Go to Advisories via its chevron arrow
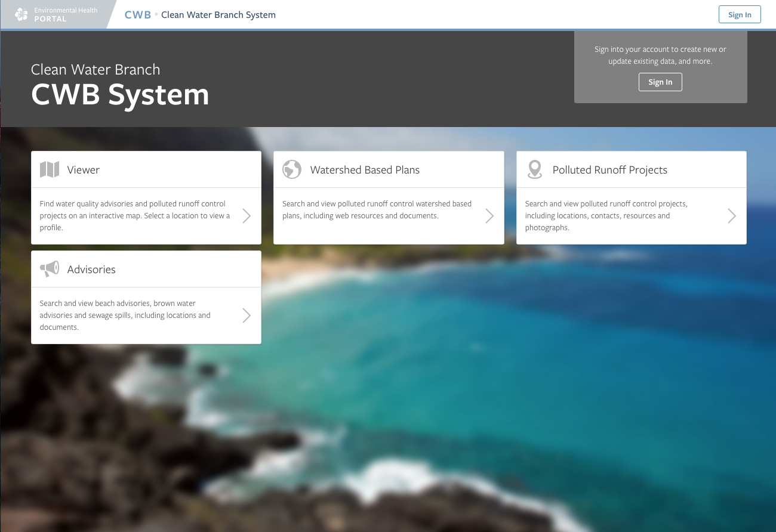 pyautogui.click(x=247, y=316)
